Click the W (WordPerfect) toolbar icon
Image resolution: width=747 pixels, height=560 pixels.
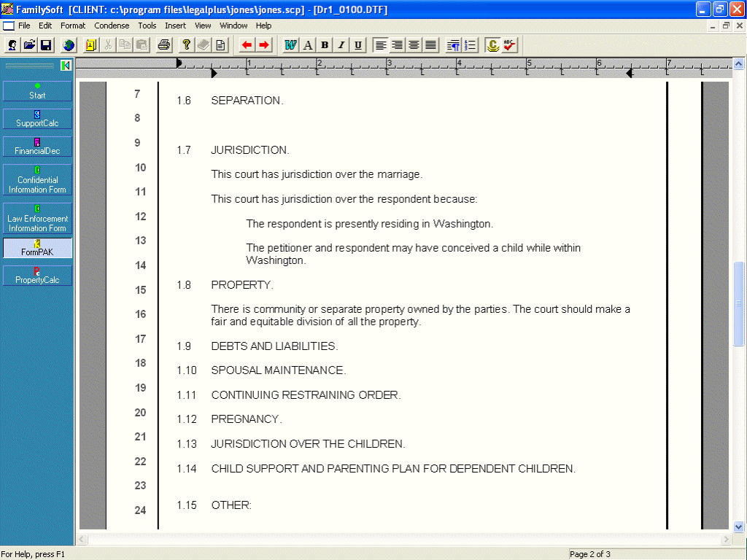coord(290,44)
